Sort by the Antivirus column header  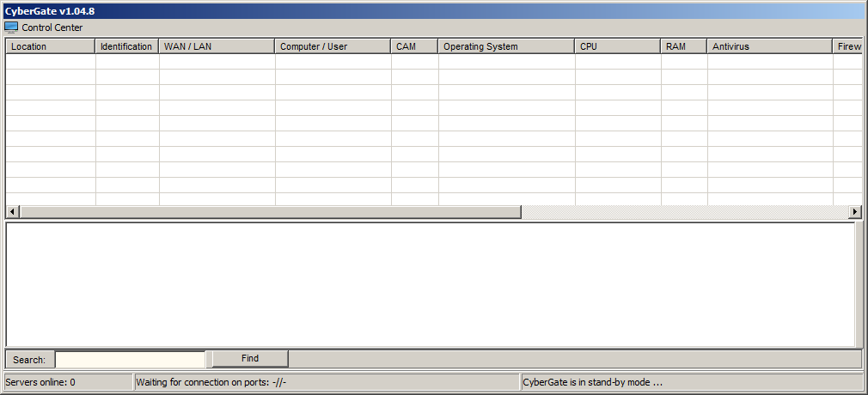[x=769, y=46]
